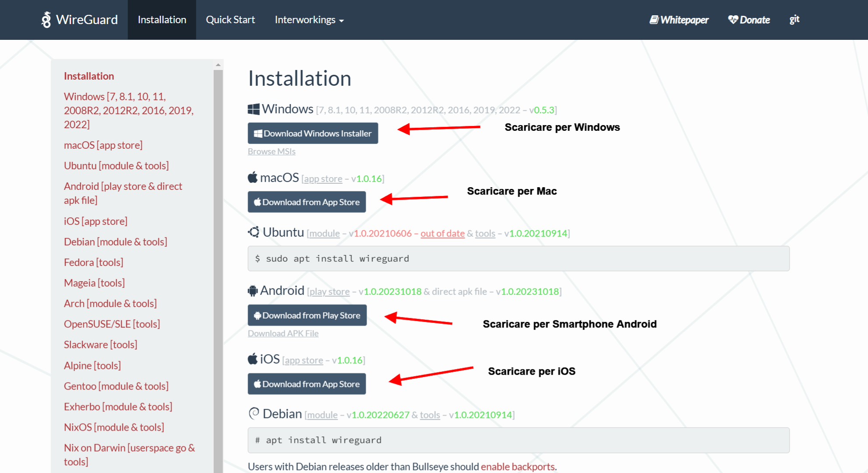Click the Android robot icon beside Android heading

pyautogui.click(x=253, y=291)
